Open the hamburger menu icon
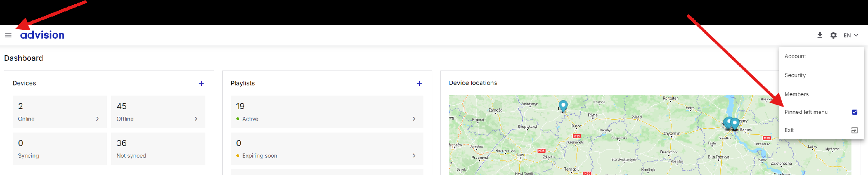 point(8,35)
